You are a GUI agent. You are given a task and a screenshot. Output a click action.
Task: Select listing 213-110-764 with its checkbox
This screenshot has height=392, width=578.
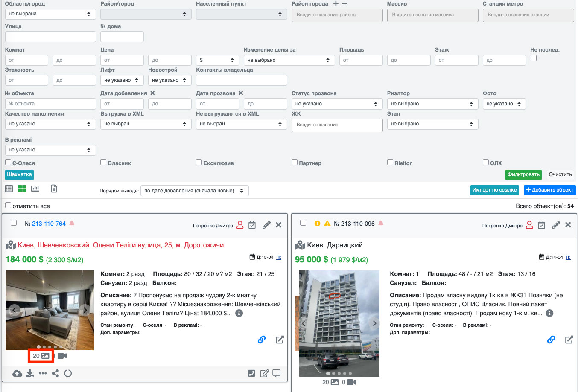click(x=14, y=223)
